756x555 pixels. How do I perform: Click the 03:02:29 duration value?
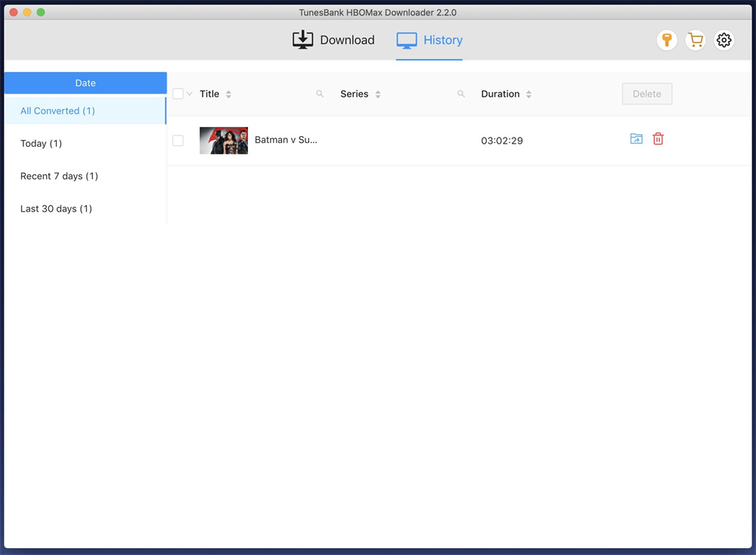pyautogui.click(x=502, y=141)
